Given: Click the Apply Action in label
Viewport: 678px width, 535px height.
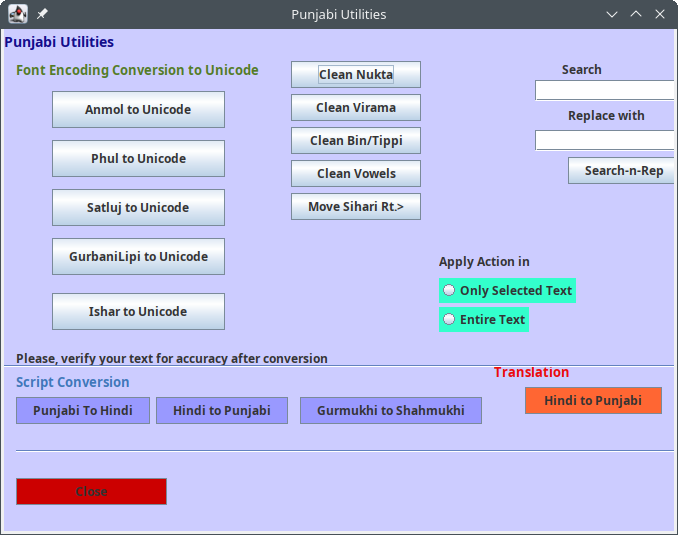Looking at the screenshot, I should pos(484,262).
